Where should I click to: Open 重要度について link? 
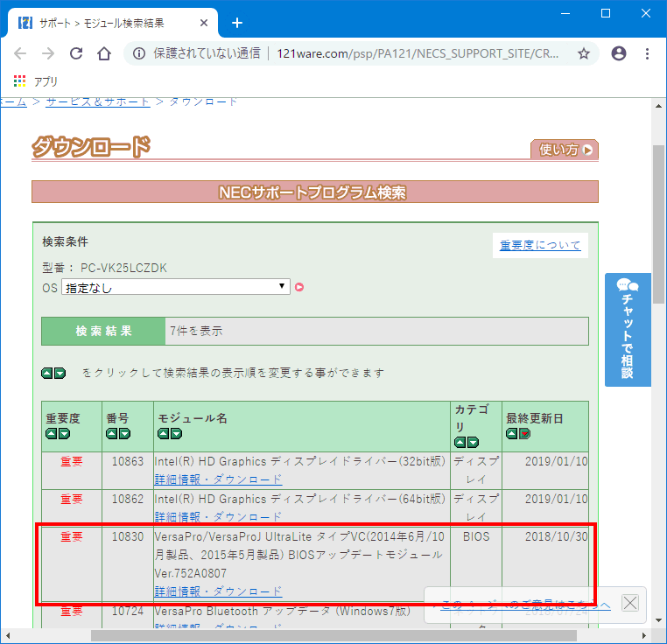540,245
